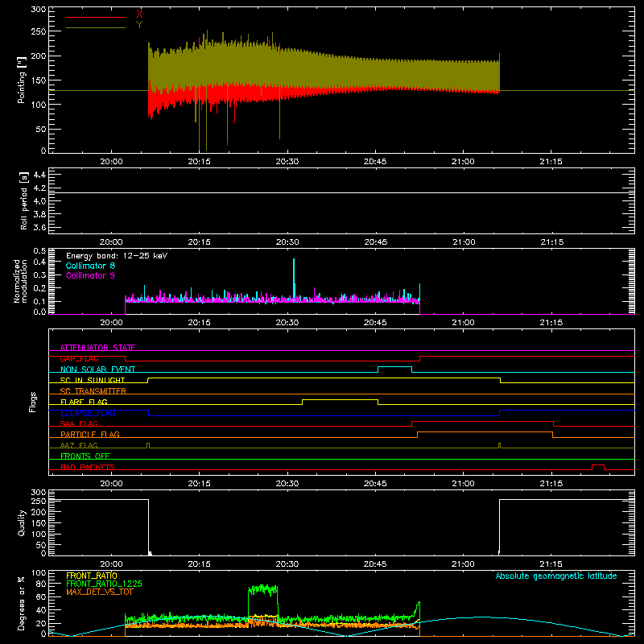The image size is (644, 644).
Task: Click the 50 tick on Pointing axis
Action: tap(41, 129)
